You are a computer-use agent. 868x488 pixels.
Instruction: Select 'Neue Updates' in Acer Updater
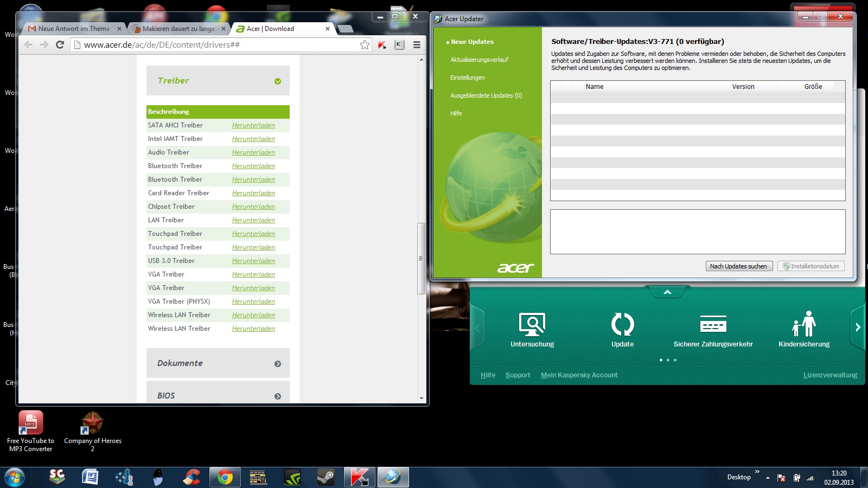tap(472, 42)
